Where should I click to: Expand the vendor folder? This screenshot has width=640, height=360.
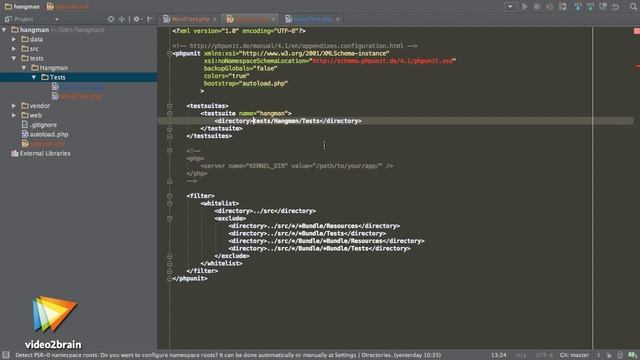point(14,106)
